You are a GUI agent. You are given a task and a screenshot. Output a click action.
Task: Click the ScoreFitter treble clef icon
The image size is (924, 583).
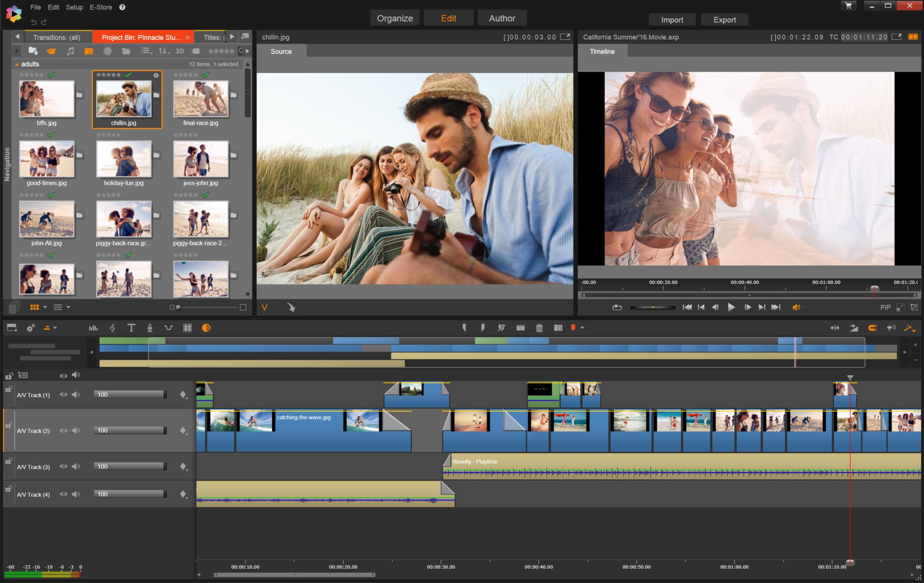click(112, 328)
